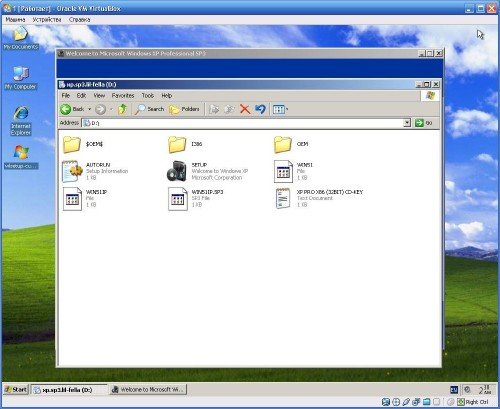Viewport: 500px width, 409px height.
Task: Click the tray icon beside the clock
Action: [468, 389]
